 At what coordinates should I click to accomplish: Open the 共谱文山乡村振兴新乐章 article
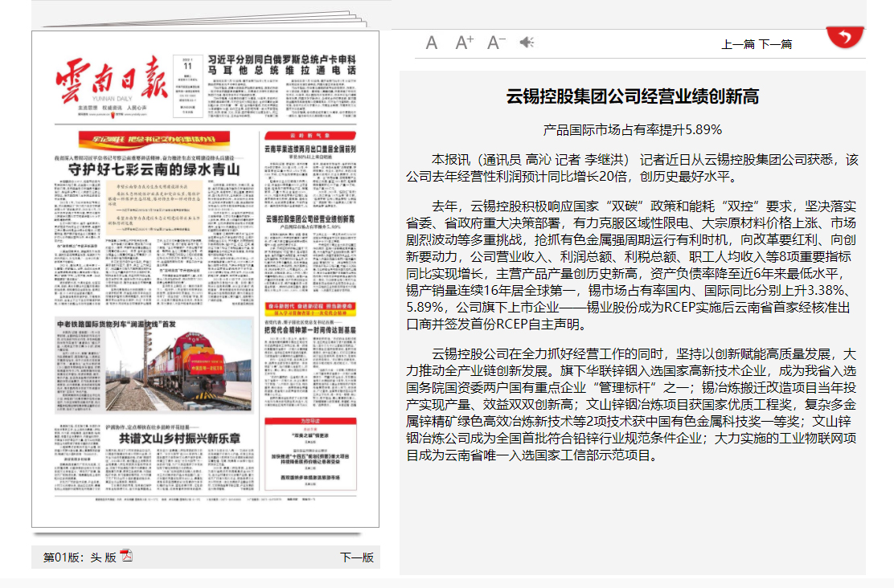click(x=178, y=439)
